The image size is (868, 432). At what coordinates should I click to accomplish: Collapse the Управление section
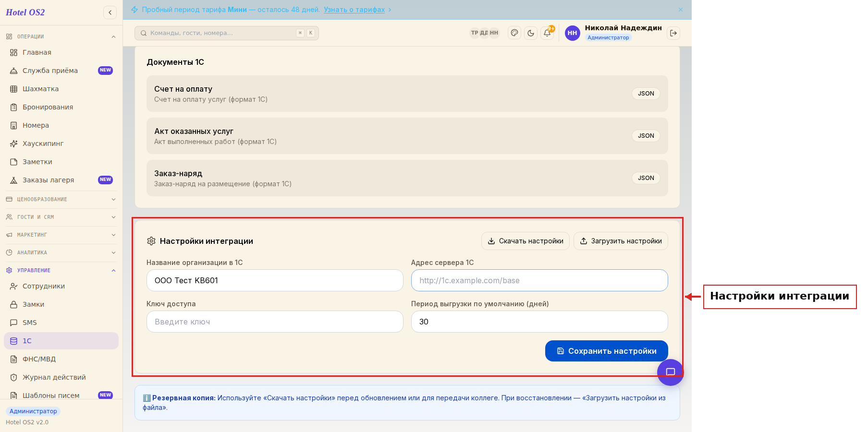(x=61, y=270)
